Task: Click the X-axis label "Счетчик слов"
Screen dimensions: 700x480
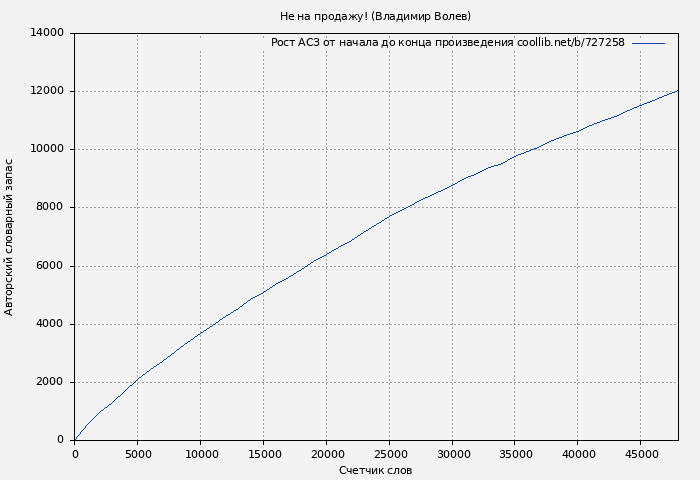Action: (x=375, y=470)
